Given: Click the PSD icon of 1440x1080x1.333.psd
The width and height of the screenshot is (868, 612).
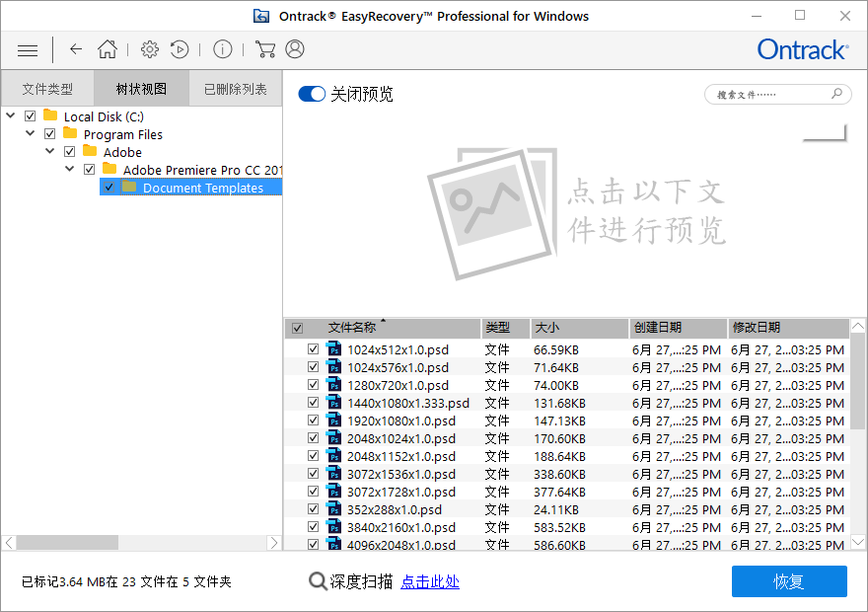Looking at the screenshot, I should click(x=333, y=402).
